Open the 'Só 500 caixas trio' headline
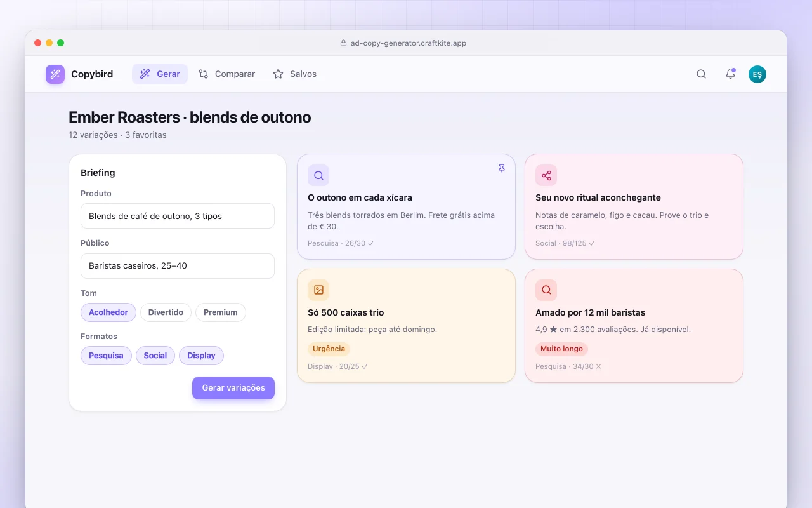 [x=346, y=312]
